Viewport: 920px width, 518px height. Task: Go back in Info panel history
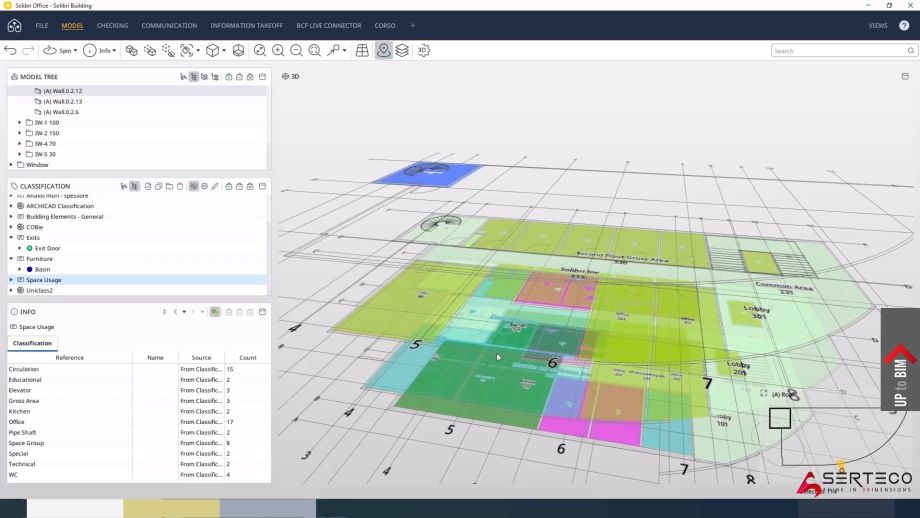coord(175,312)
